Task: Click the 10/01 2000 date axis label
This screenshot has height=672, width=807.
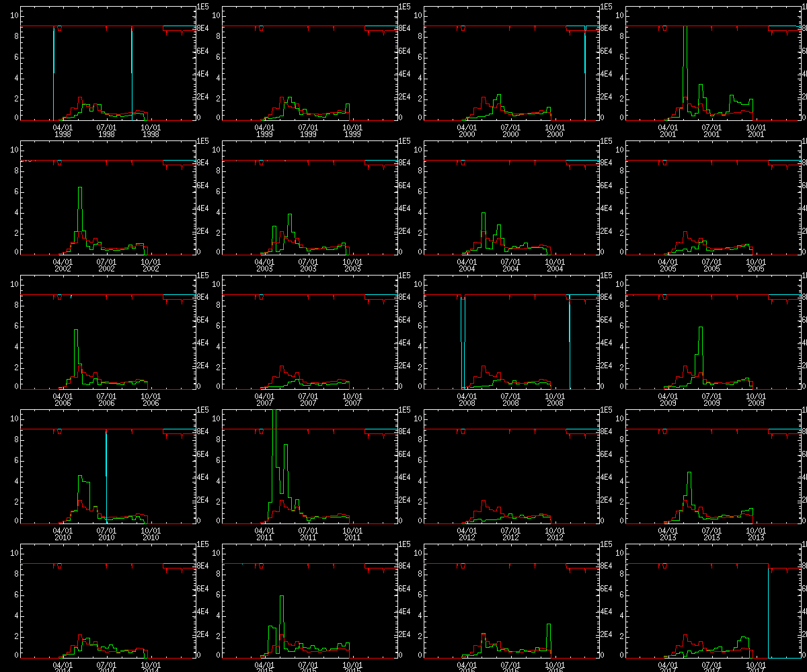Action: (554, 130)
